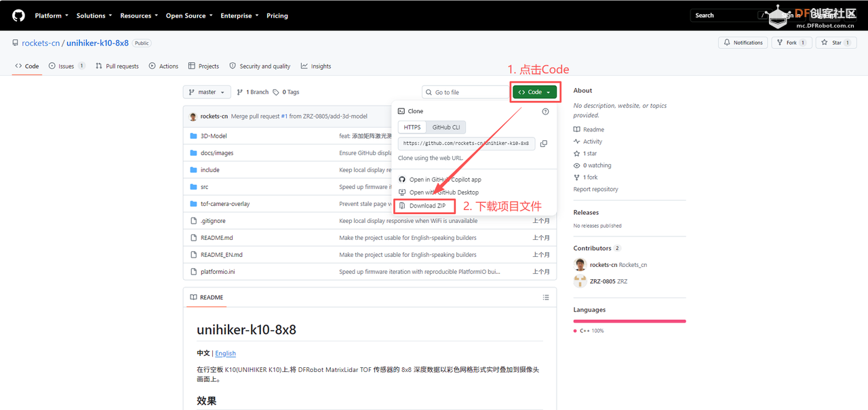Click ZRZ-0805 contributor avatar
Screen dimensions: 868x410
[x=580, y=281]
